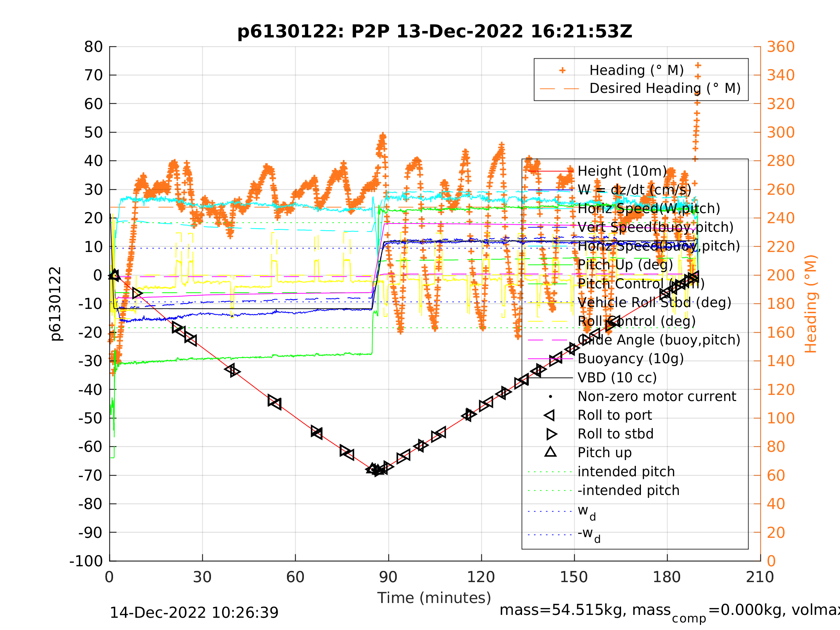Image resolution: width=840 pixels, height=630 pixels.
Task: Select the 'Height (10m)' legend label
Action: 622,171
